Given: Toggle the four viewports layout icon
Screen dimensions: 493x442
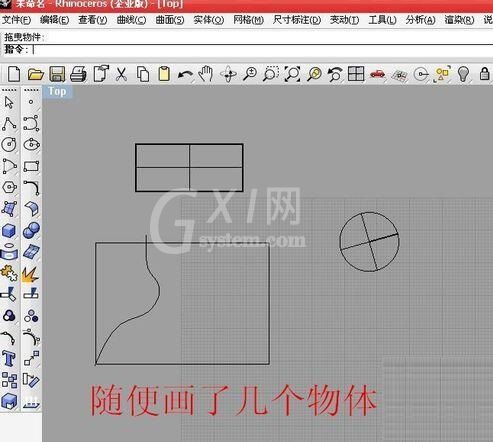Looking at the screenshot, I should pos(356,74).
